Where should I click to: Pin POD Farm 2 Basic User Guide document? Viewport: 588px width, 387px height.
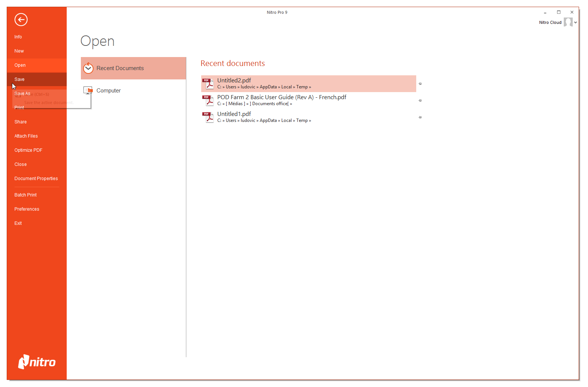420,100
